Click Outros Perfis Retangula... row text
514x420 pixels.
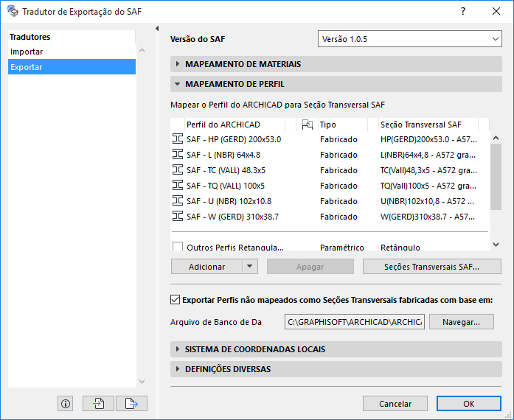coord(235,248)
